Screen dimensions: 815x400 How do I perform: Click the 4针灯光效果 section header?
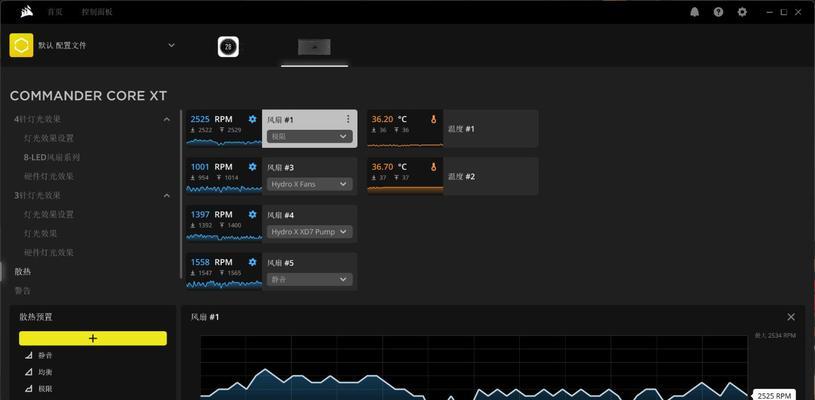pos(37,119)
